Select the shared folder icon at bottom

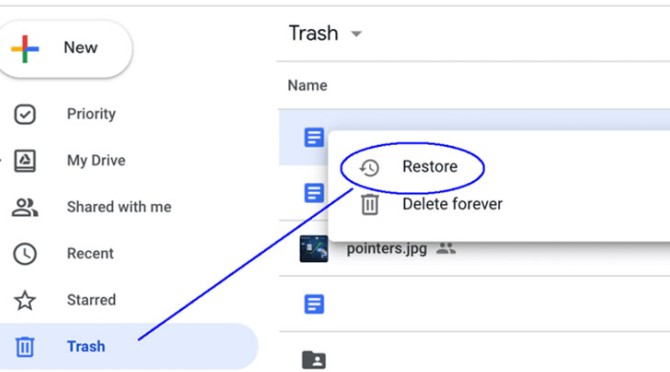314,360
